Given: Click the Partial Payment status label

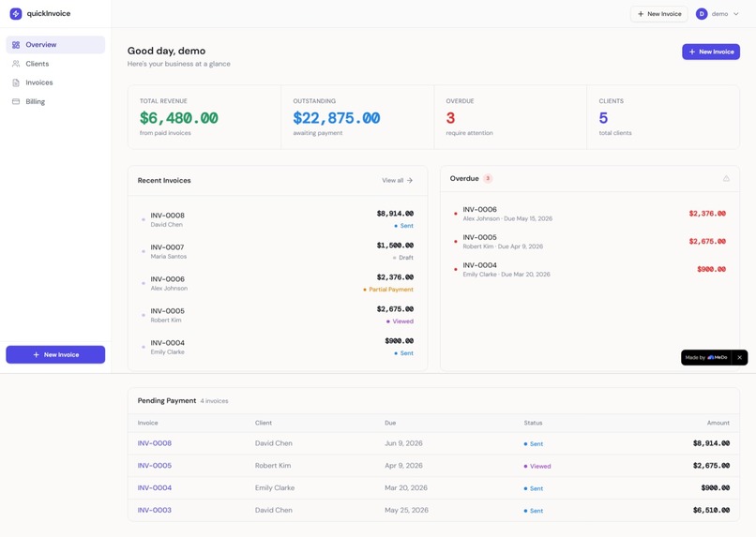Looking at the screenshot, I should 388,290.
